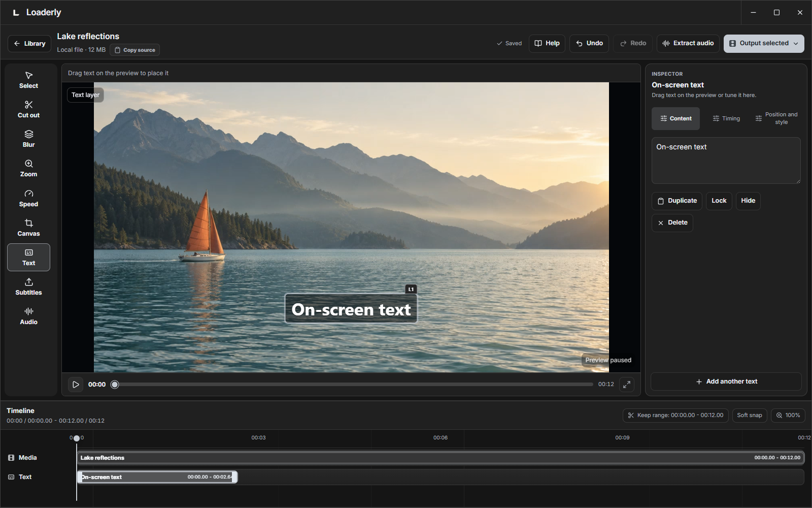812x508 pixels.
Task: Open the Subtitles tool
Action: (28, 287)
